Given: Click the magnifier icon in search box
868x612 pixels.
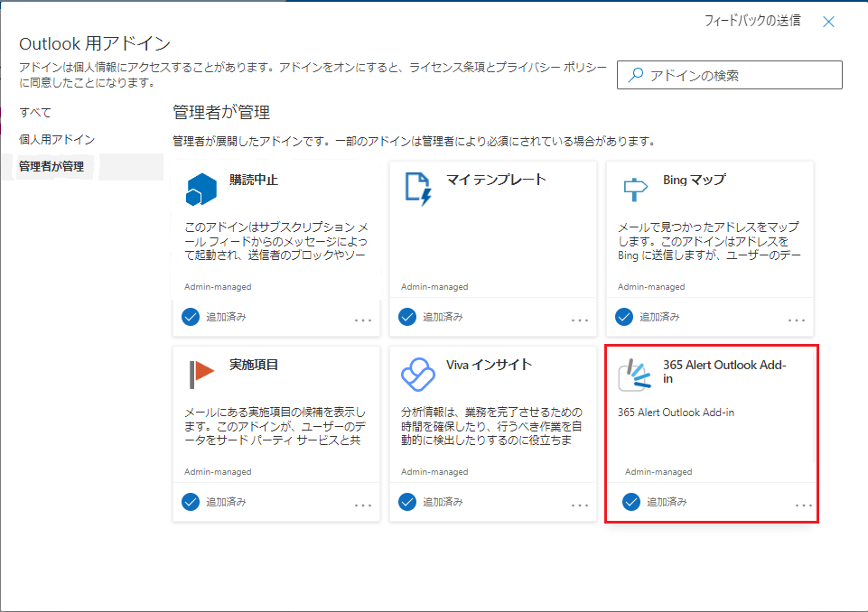Looking at the screenshot, I should [x=637, y=76].
